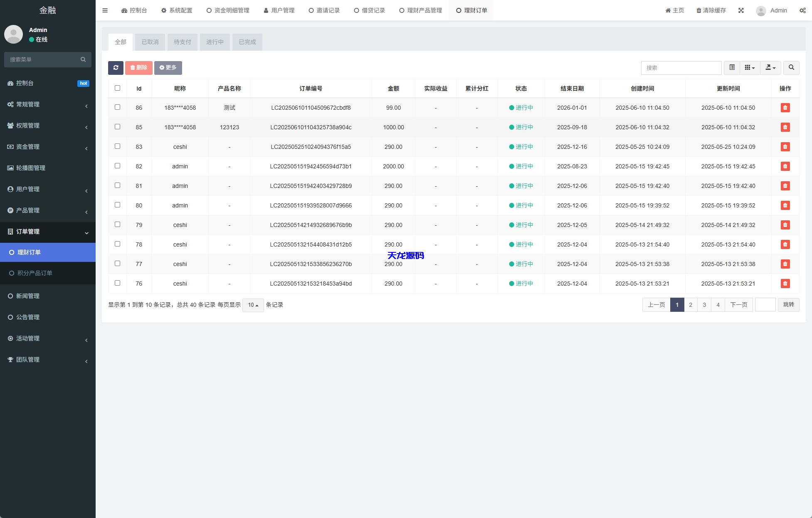Select all rows with header checkbox
Viewport: 812px width, 518px height.
(x=118, y=88)
